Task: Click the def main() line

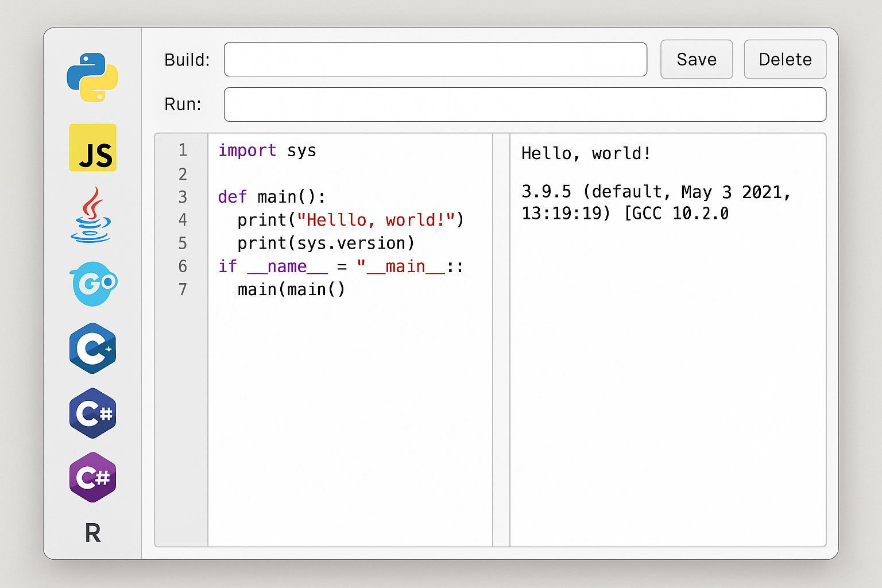Action: point(271,197)
